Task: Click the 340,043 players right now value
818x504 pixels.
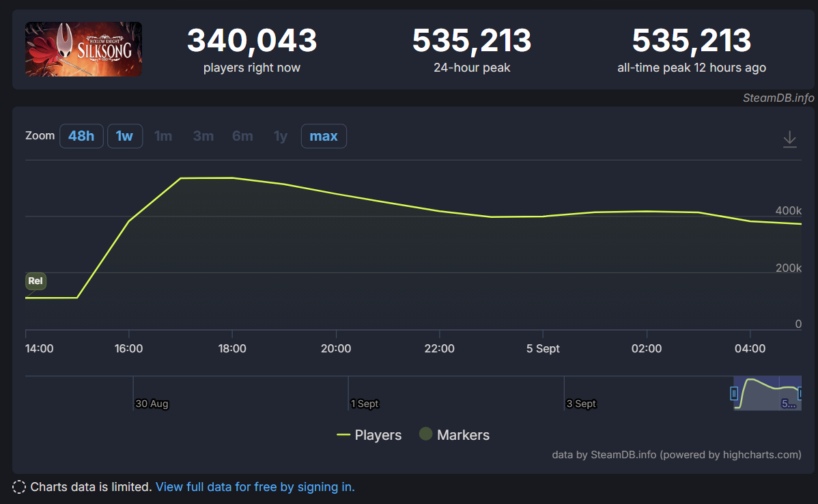Action: 252,40
